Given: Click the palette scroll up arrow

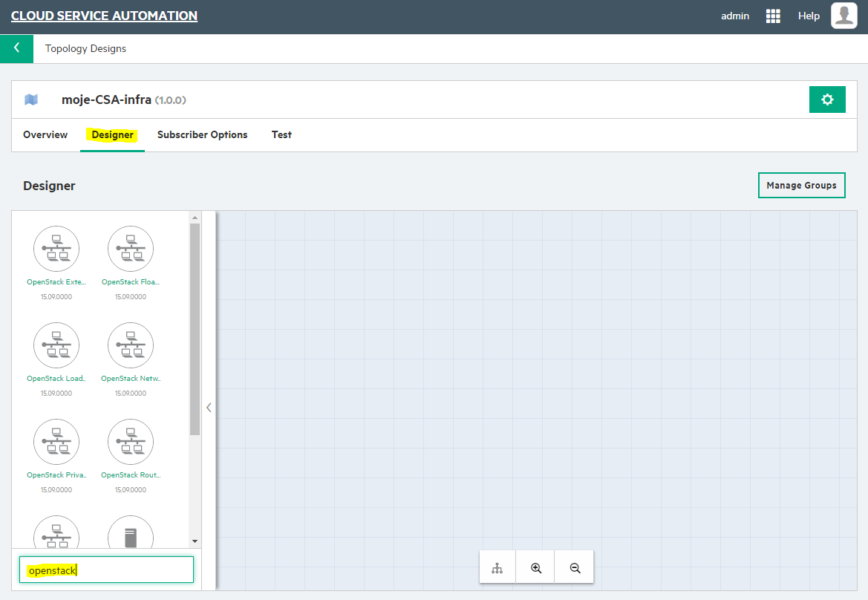Looking at the screenshot, I should click(195, 218).
